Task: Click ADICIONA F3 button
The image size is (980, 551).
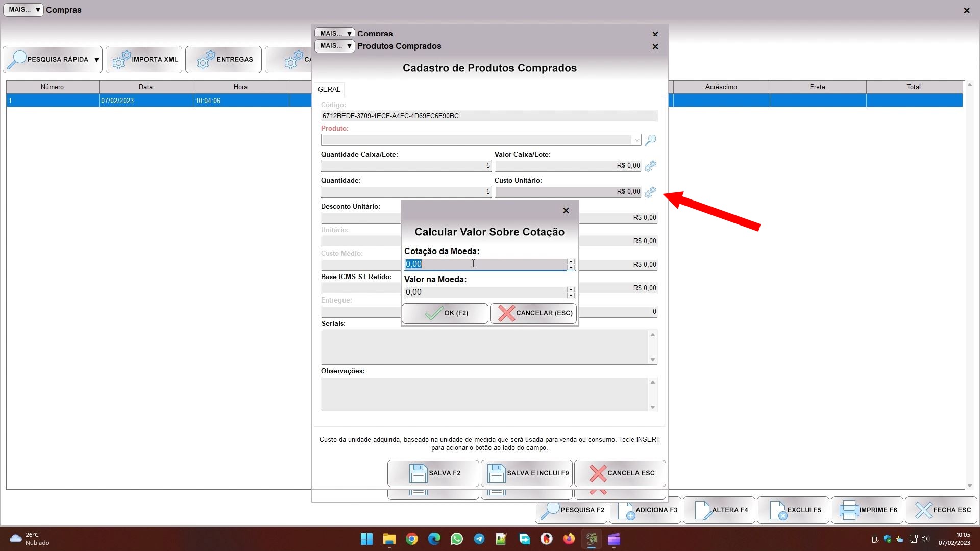Action: pyautogui.click(x=645, y=510)
